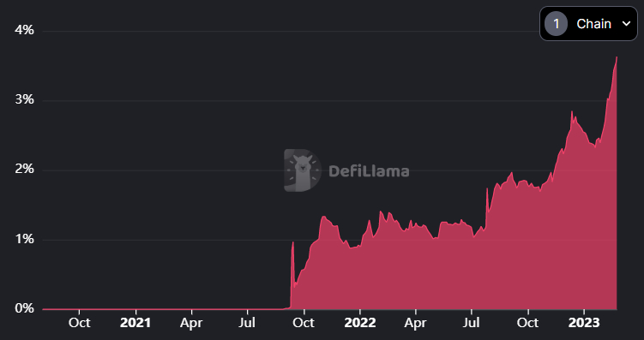This screenshot has width=644, height=340.
Task: Open the Chain selector dropdown
Action: pos(588,24)
